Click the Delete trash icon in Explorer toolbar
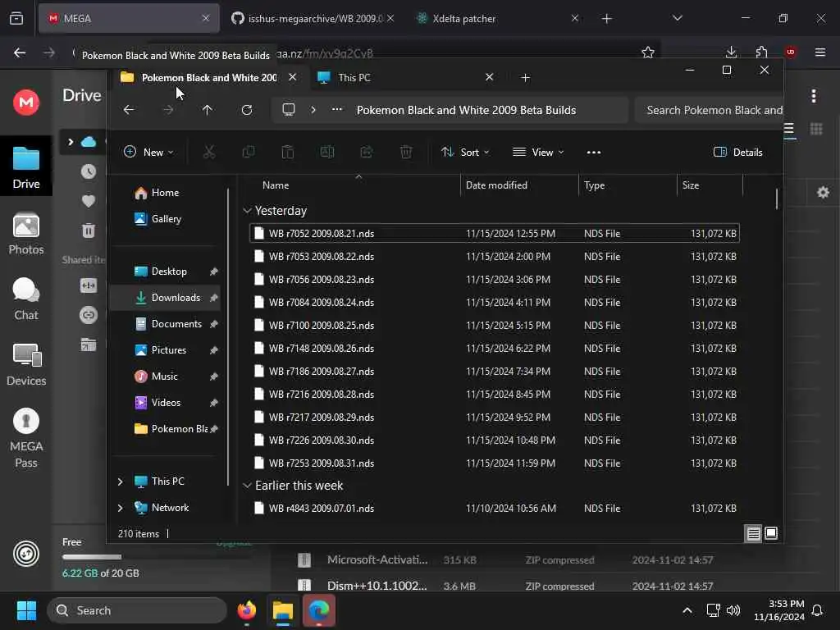840x630 pixels. pyautogui.click(x=406, y=152)
